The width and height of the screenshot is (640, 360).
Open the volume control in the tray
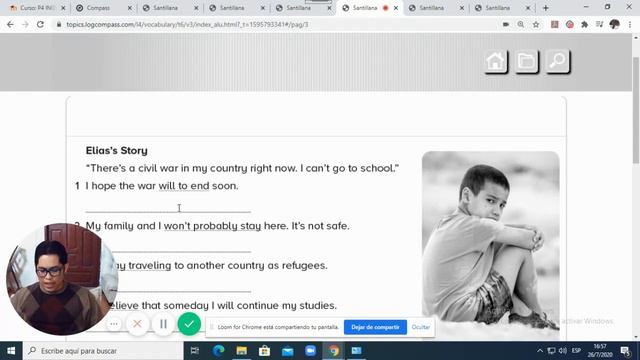[563, 351]
